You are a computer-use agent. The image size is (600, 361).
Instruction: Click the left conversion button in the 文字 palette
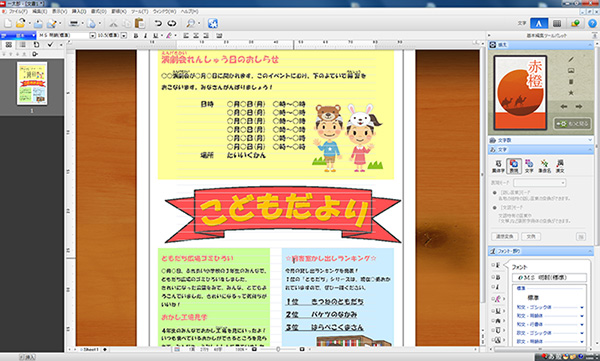click(x=504, y=237)
